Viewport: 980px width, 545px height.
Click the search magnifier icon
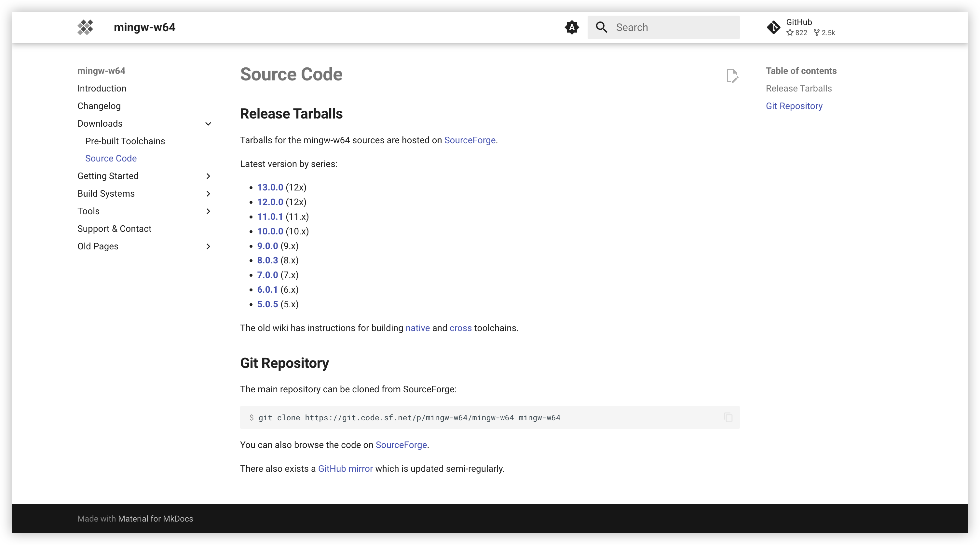pos(602,27)
